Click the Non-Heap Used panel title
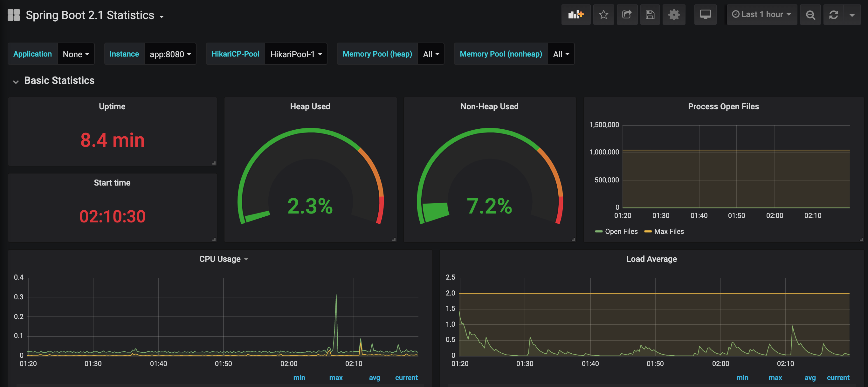 [489, 106]
